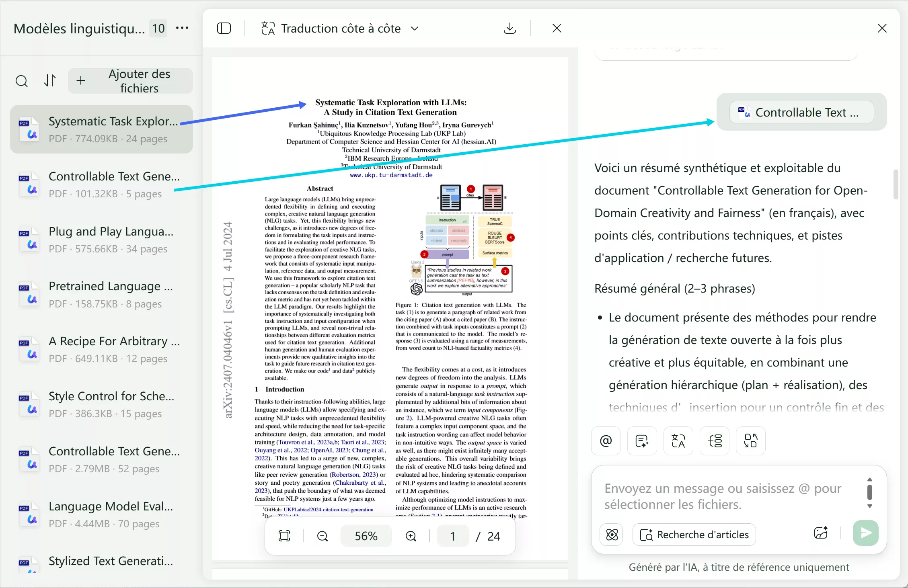The height and width of the screenshot is (588, 908).
Task: Select the Plug and Play Langua... PDF
Action: [x=101, y=240]
